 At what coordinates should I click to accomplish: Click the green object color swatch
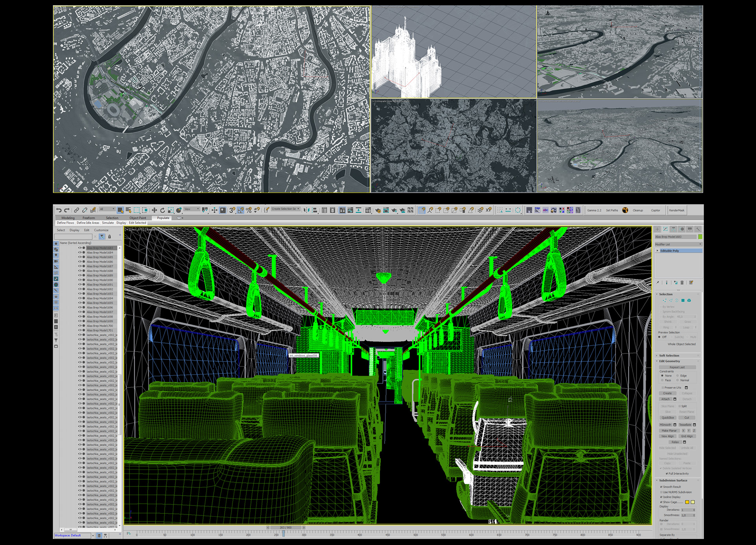pos(700,237)
